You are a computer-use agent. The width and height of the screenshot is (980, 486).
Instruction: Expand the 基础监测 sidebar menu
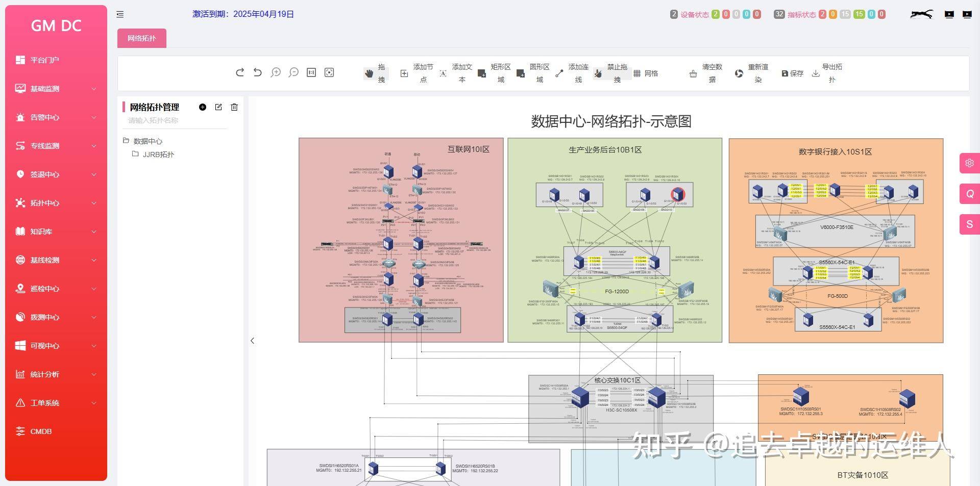pyautogui.click(x=56, y=89)
